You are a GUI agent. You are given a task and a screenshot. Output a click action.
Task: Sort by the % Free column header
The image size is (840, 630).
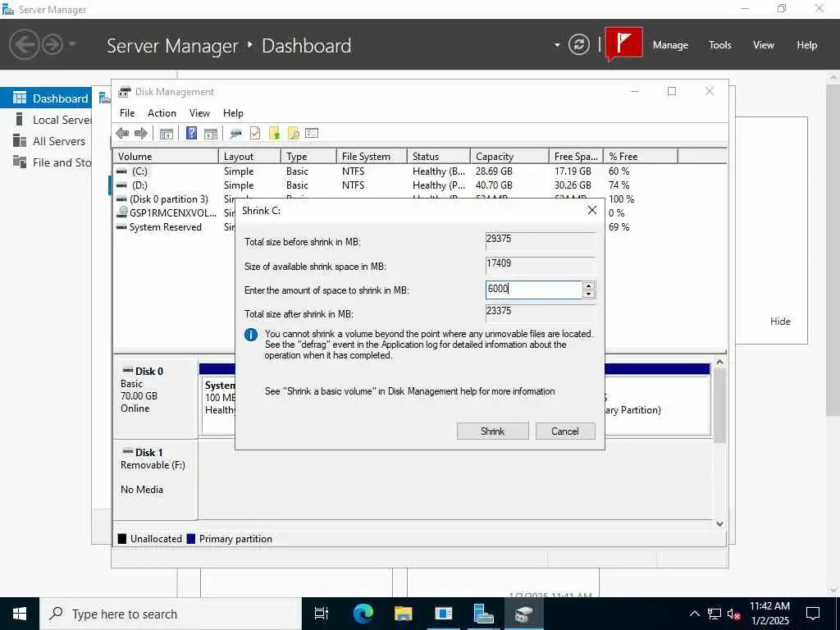(x=641, y=157)
